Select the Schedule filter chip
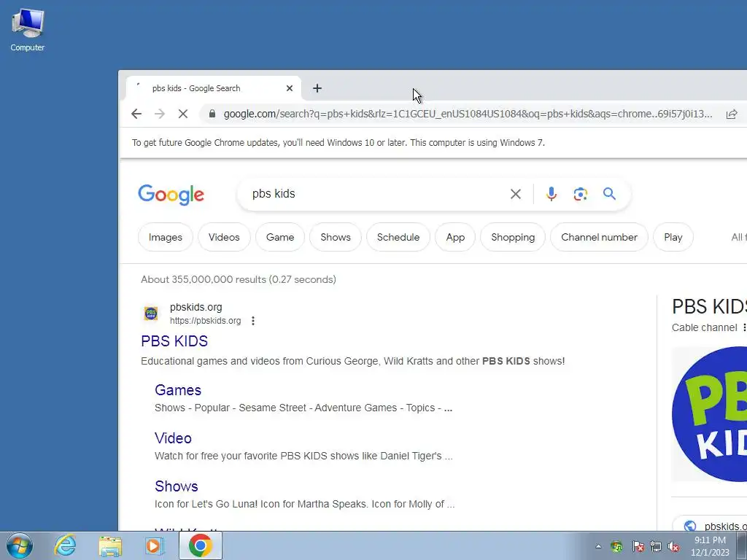 398,237
